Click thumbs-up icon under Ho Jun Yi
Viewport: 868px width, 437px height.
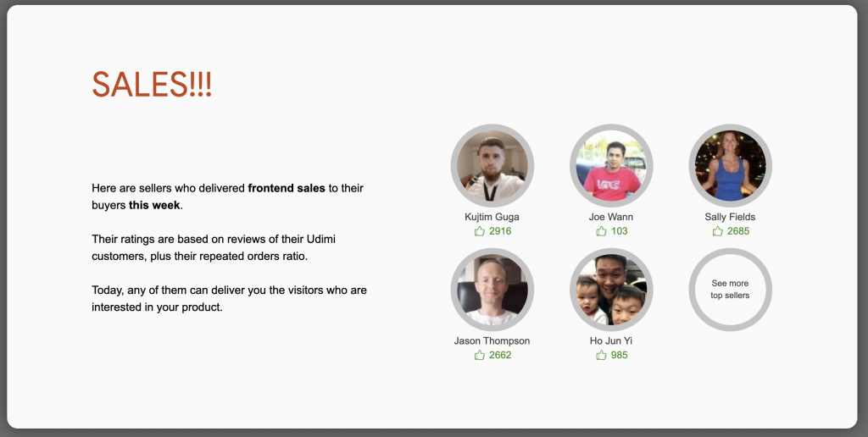602,355
